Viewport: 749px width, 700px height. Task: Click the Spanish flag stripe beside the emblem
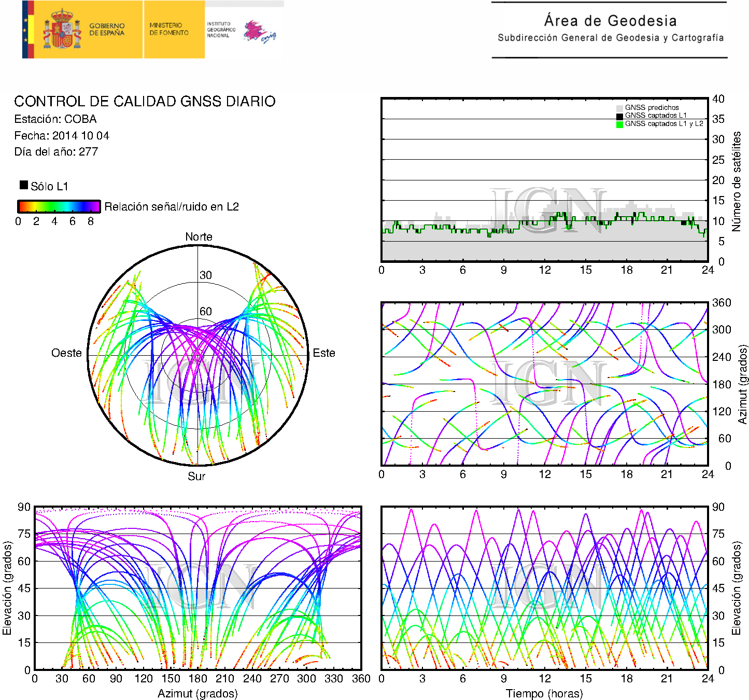(28, 30)
